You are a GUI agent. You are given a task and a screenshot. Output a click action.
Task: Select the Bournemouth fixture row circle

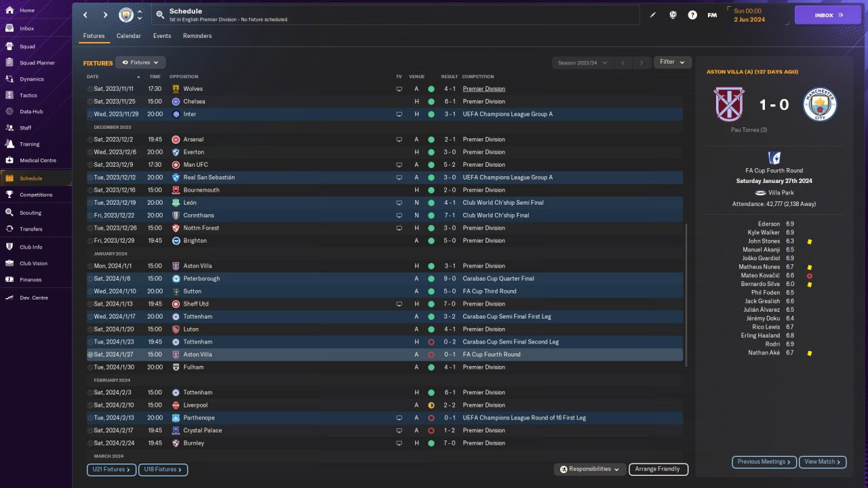[x=90, y=190]
